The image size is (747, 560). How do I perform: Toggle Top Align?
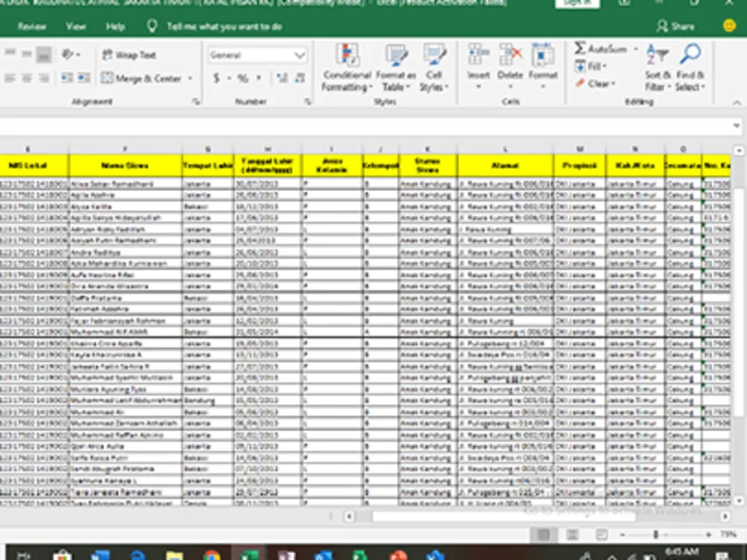point(10,55)
